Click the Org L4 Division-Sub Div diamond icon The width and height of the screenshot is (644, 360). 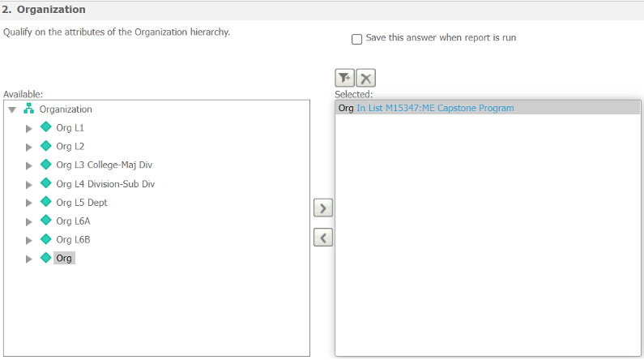(46, 183)
